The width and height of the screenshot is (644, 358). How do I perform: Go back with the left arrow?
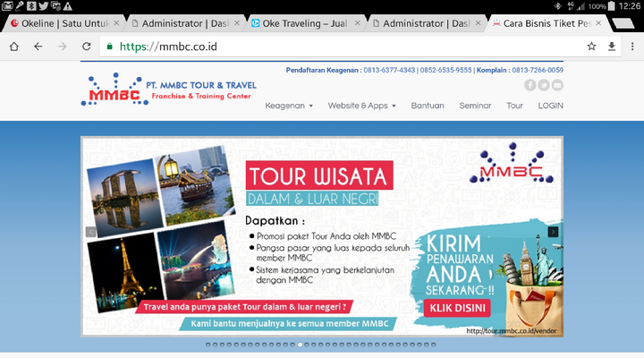(x=38, y=47)
